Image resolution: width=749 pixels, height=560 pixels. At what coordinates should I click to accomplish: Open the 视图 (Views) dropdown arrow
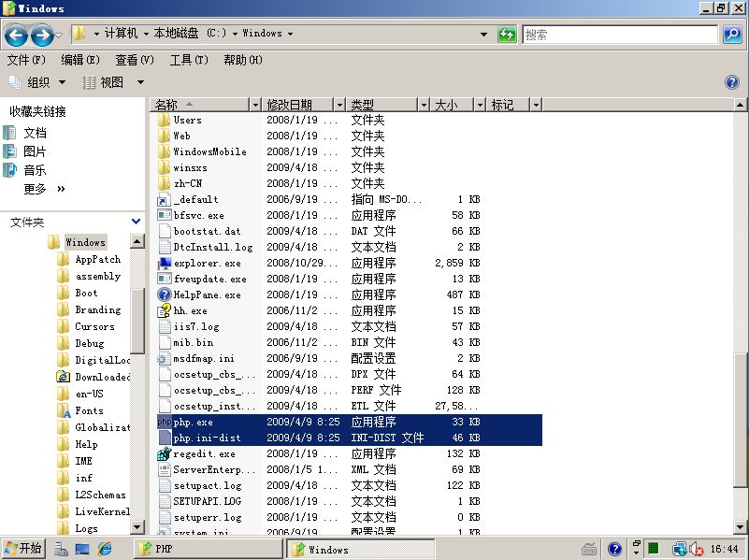(140, 82)
